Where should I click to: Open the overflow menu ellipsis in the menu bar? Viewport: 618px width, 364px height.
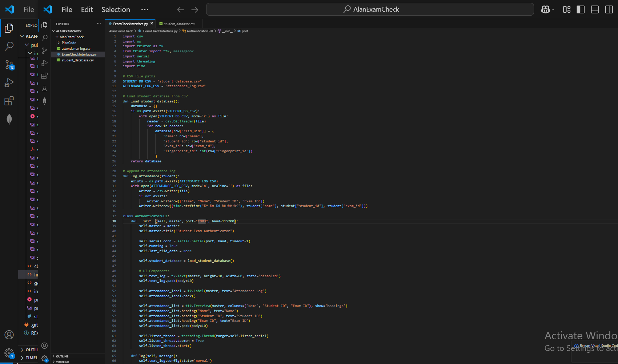[145, 9]
